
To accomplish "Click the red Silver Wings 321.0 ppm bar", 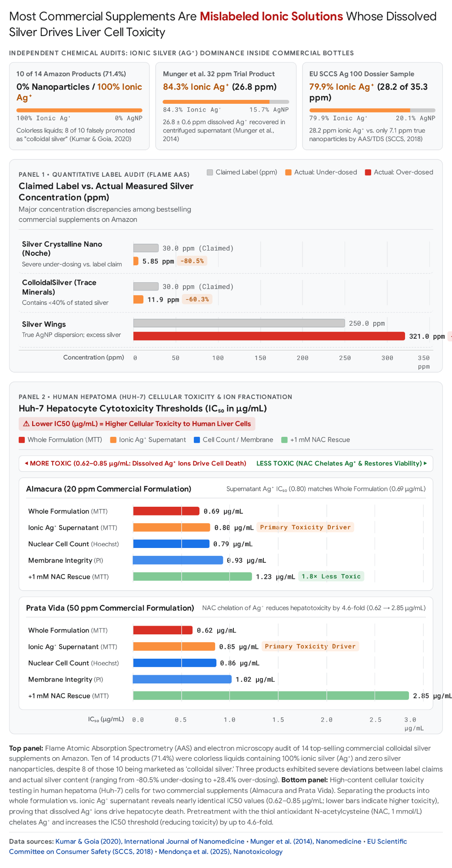I will (269, 336).
